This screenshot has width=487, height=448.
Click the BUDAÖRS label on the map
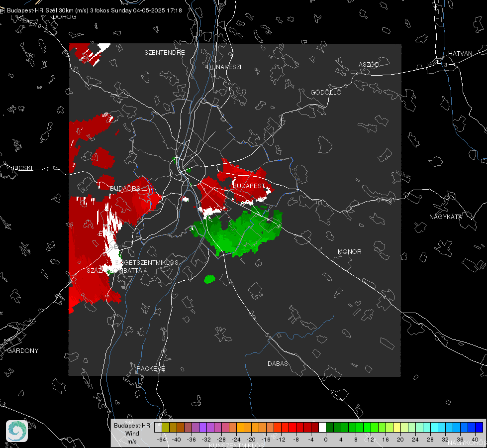point(125,188)
